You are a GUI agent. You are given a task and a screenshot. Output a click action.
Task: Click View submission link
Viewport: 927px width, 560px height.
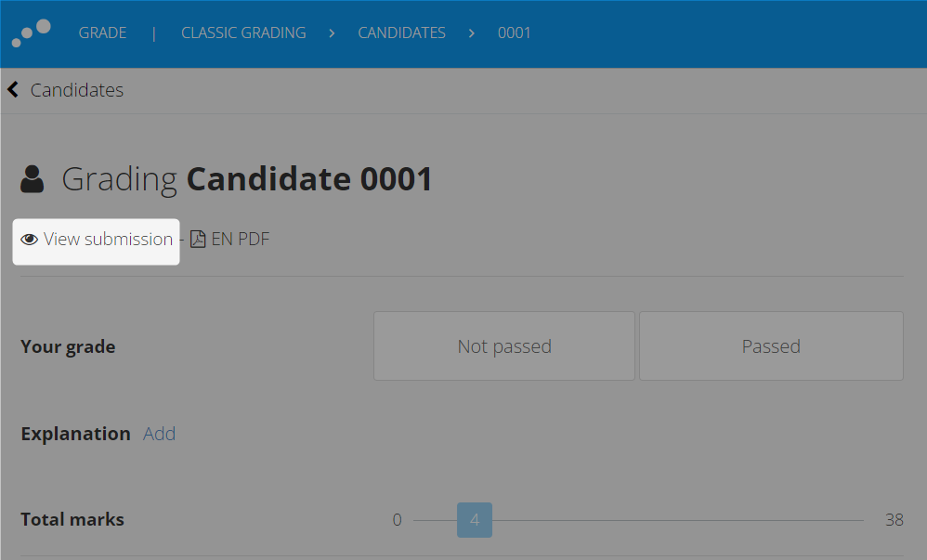pyautogui.click(x=97, y=239)
